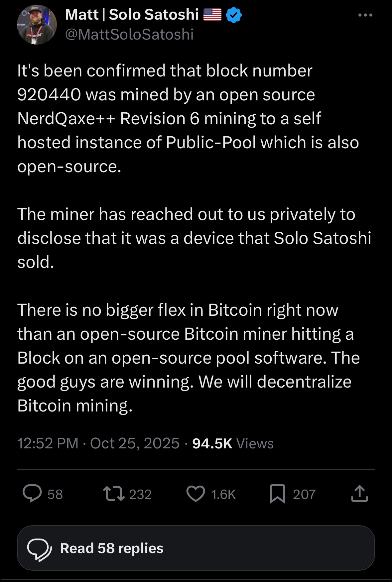Click the share upload icon
The height and width of the screenshot is (582, 392).
point(359,494)
